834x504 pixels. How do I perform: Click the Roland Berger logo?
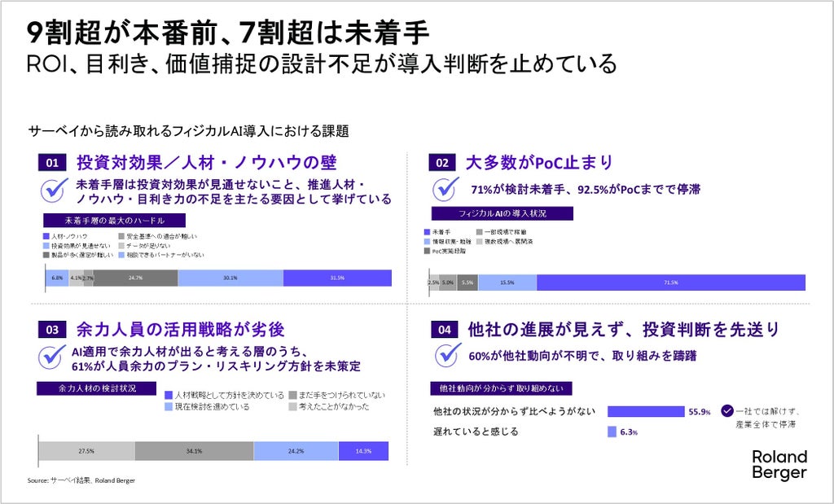click(779, 465)
